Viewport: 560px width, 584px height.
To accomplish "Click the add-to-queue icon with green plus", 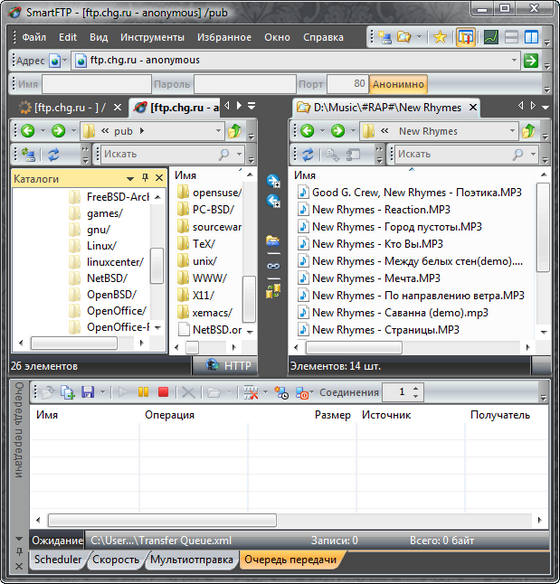I will (68, 392).
